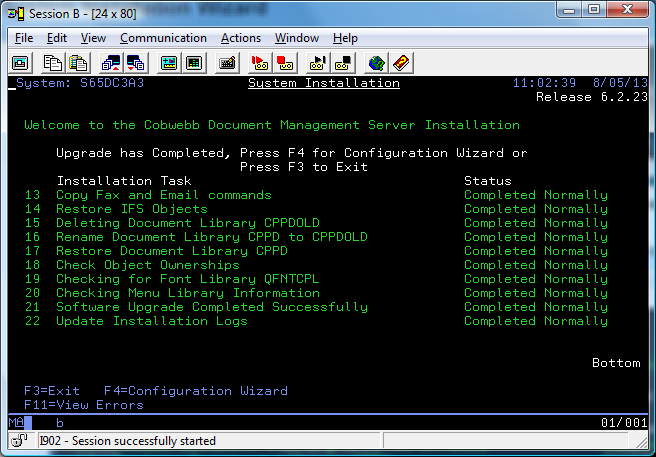Click 'System: S65DC3A3' text
The height and width of the screenshot is (457, 656).
[80, 83]
